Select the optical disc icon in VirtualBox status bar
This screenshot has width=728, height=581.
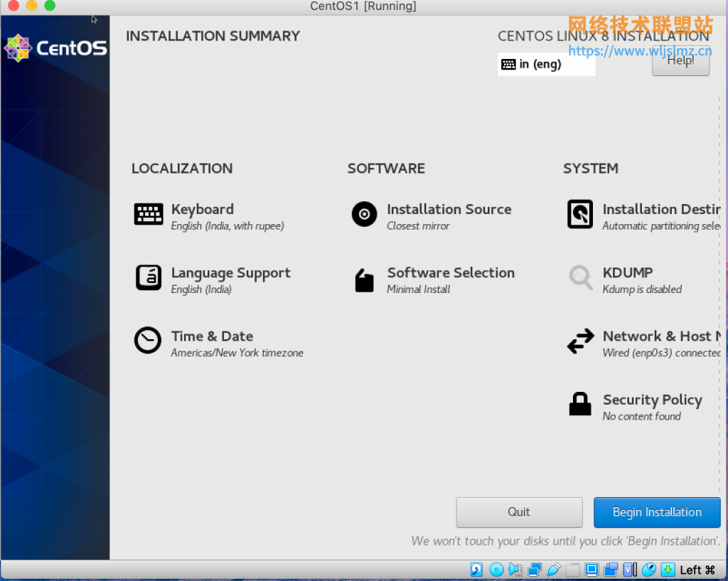[x=496, y=569]
